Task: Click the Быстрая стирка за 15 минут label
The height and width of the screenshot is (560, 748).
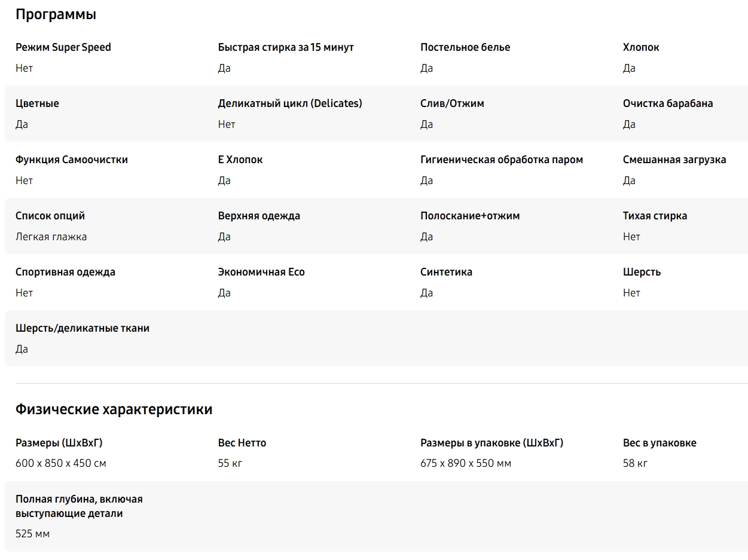Action: tap(286, 47)
